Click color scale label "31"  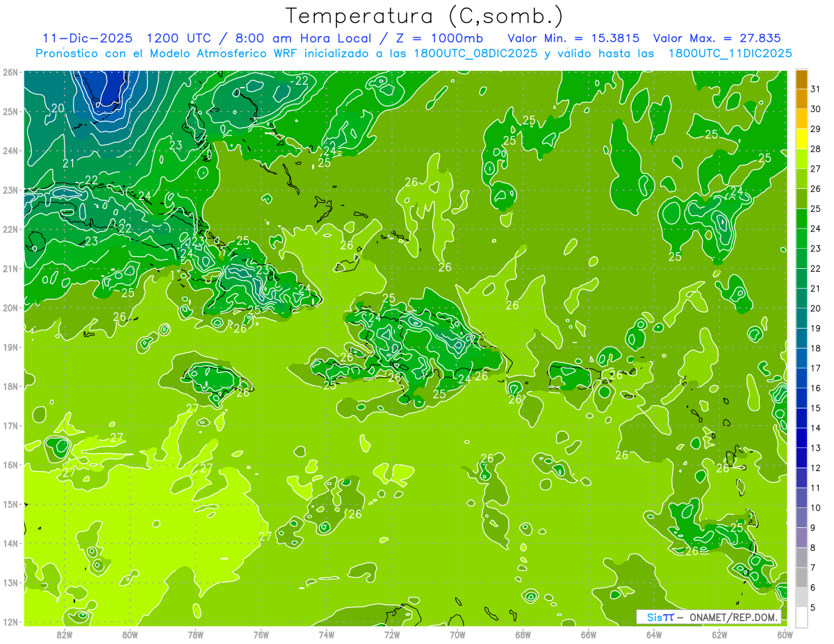point(816,89)
